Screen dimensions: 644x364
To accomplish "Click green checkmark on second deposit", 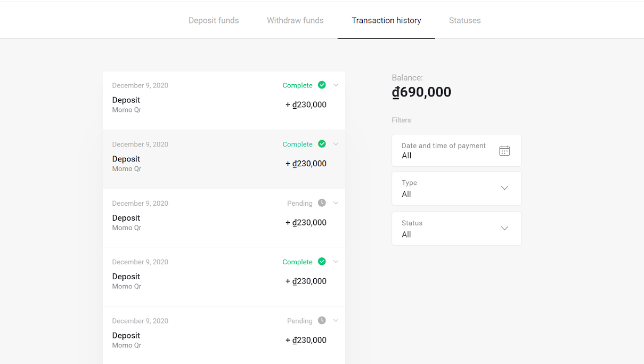I will point(322,144).
